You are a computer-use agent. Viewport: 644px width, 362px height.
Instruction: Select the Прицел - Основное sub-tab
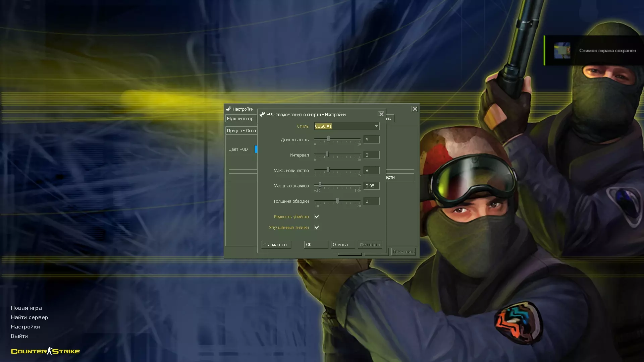point(242,131)
